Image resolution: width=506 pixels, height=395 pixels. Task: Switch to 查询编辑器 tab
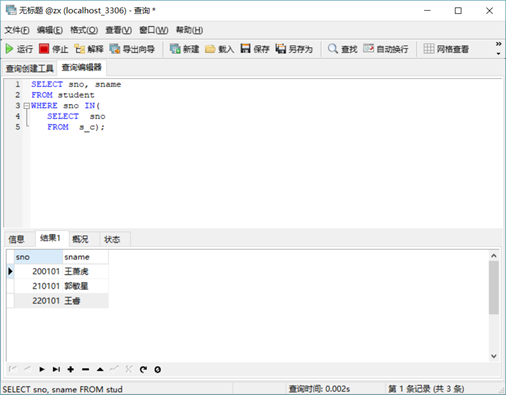[x=82, y=67]
